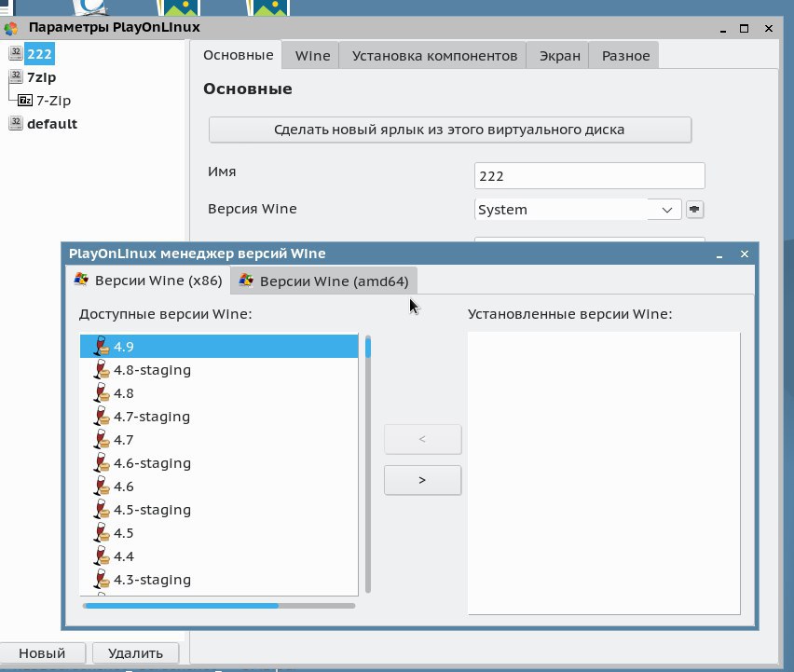Switch to the Wine tab
The height and width of the screenshot is (672, 794).
(x=312, y=55)
